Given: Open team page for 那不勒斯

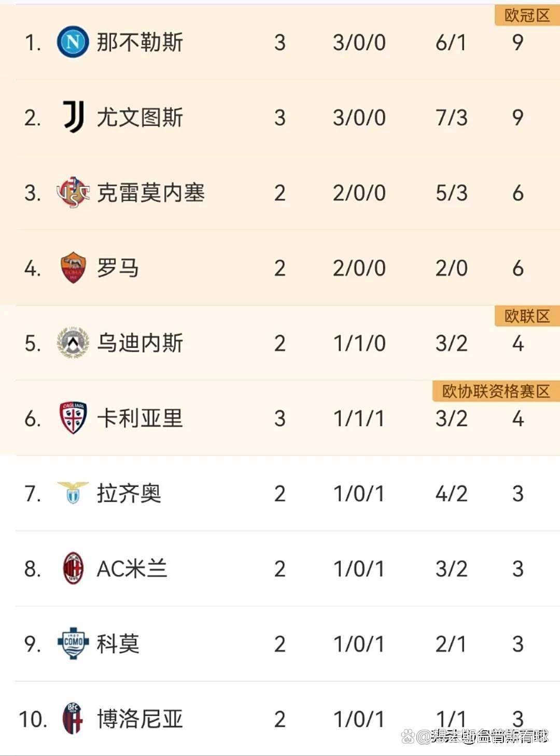Looking at the screenshot, I should coord(140,42).
